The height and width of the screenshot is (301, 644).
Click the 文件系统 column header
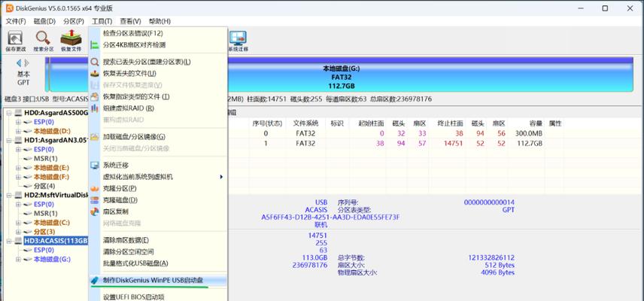[305, 123]
